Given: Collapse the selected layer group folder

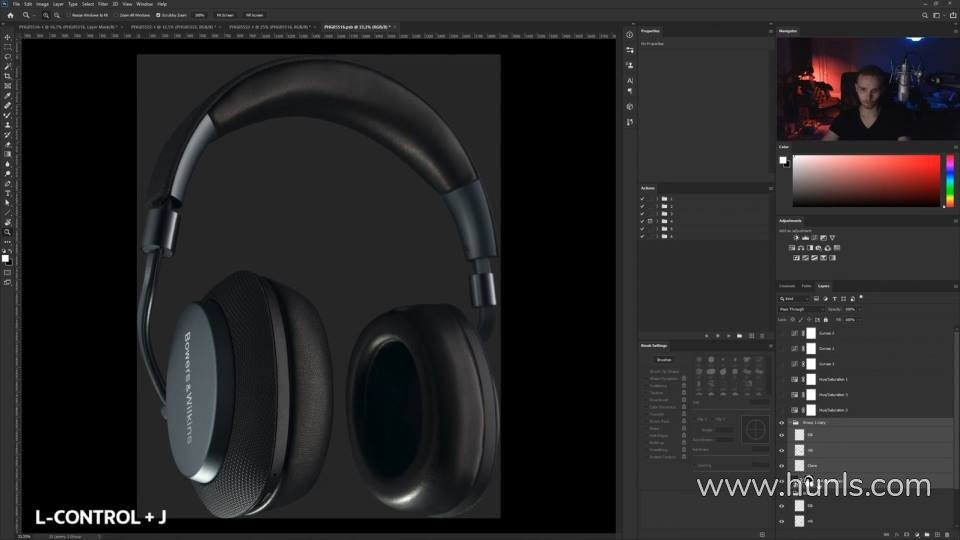Looking at the screenshot, I should (x=790, y=422).
